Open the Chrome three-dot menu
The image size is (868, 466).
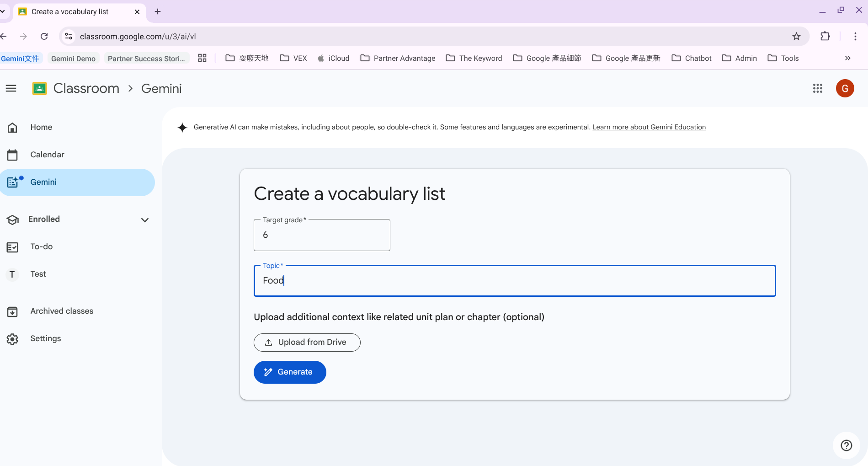pyautogui.click(x=855, y=37)
